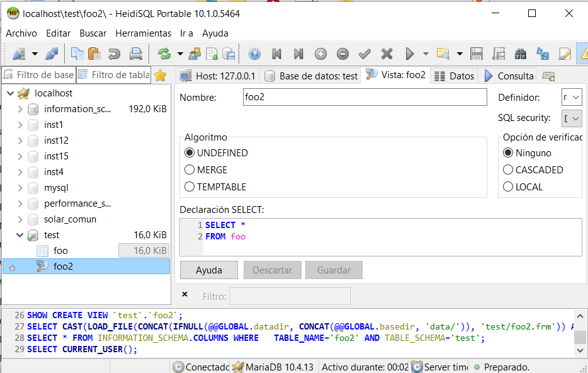Run the current SQL query

(409, 54)
